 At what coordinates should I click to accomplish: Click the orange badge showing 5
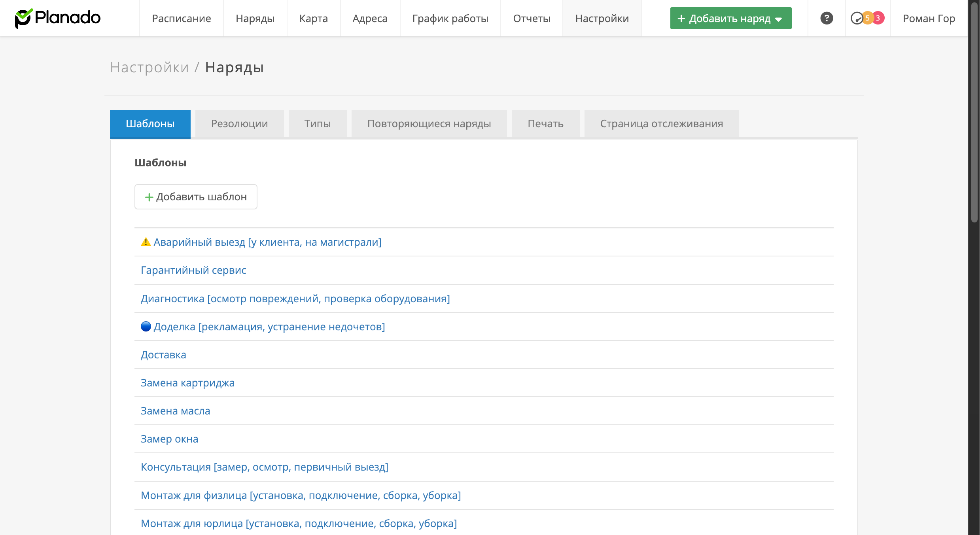(867, 18)
